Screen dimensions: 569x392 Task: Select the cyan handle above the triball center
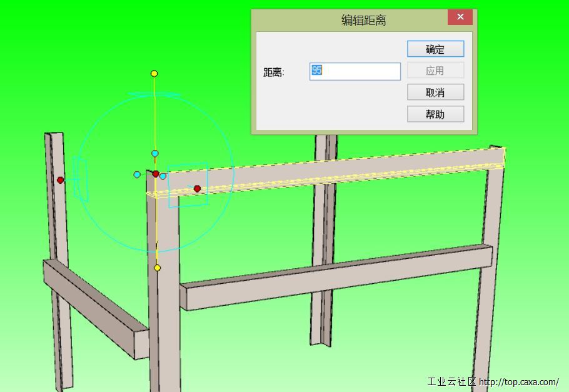pos(155,154)
